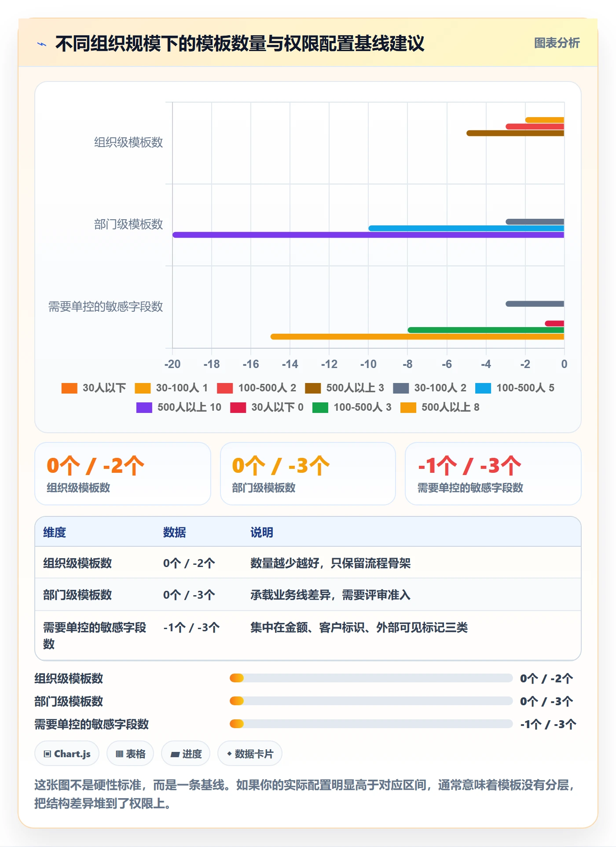Toggle the 30-100人 1 legend entry

pos(171,388)
